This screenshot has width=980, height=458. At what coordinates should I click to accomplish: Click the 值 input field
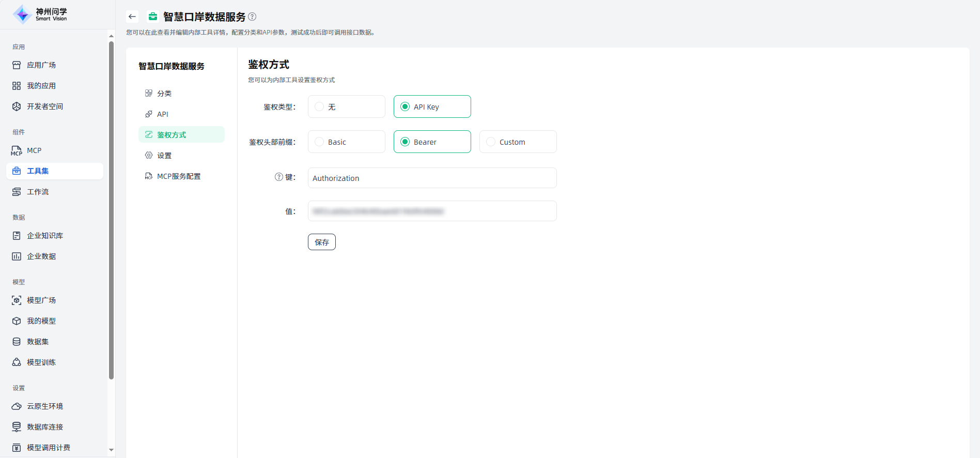tap(432, 211)
